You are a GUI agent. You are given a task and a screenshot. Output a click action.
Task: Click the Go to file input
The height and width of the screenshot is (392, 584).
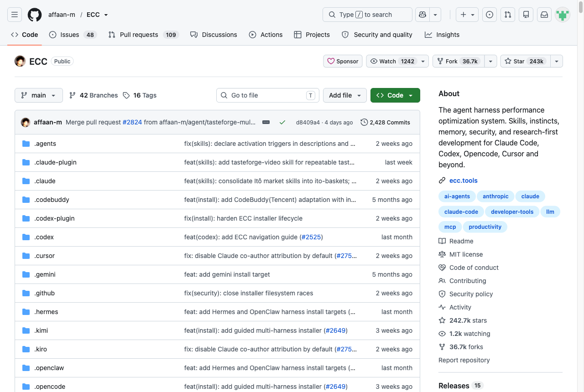click(x=268, y=95)
